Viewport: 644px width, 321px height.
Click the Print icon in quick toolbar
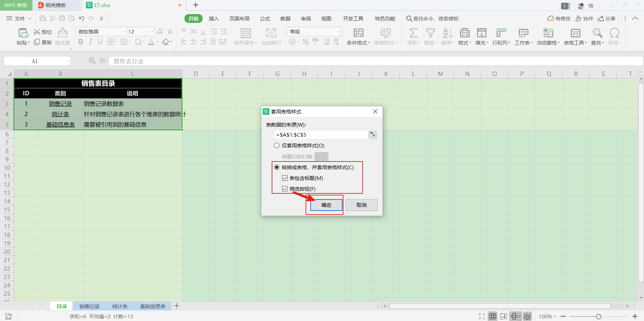[62, 18]
